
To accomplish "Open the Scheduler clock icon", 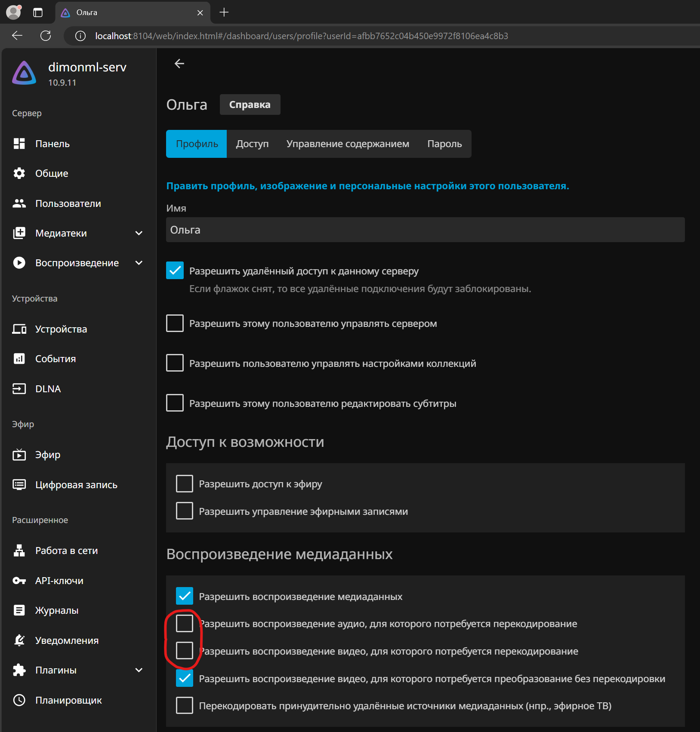I will click(19, 700).
